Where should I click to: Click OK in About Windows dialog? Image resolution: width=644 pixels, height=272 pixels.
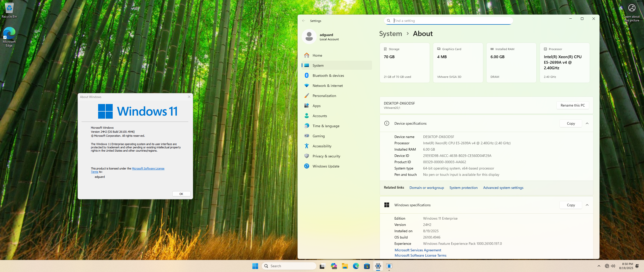[x=181, y=194]
